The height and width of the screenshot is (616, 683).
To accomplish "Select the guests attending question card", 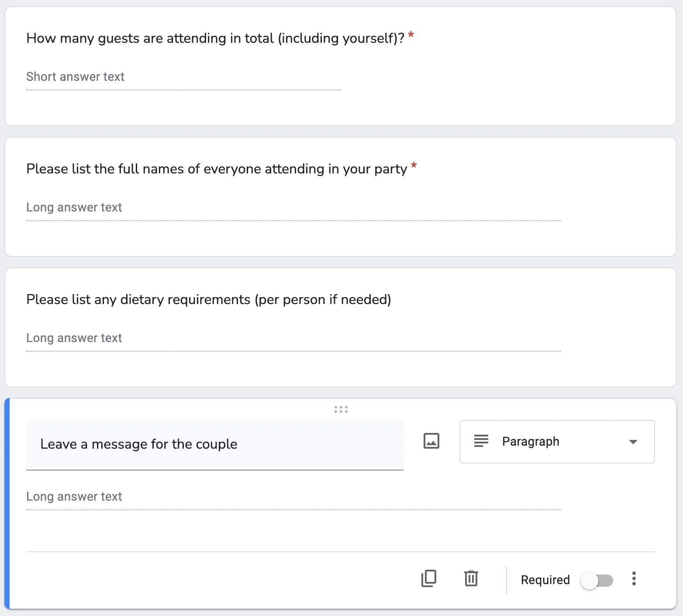I will [341, 65].
